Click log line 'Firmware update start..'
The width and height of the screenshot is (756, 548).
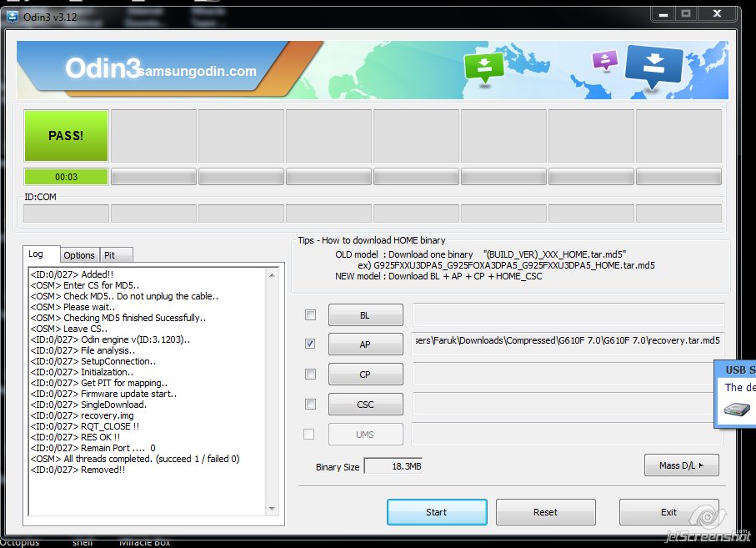tap(128, 394)
